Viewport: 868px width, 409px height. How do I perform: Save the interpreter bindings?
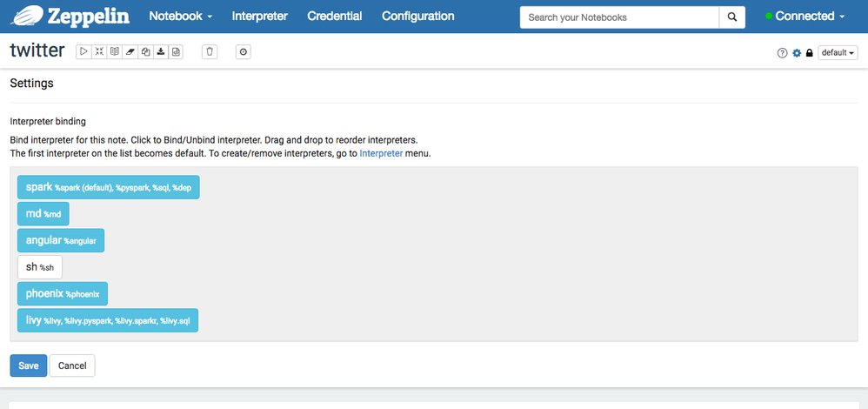pos(28,365)
